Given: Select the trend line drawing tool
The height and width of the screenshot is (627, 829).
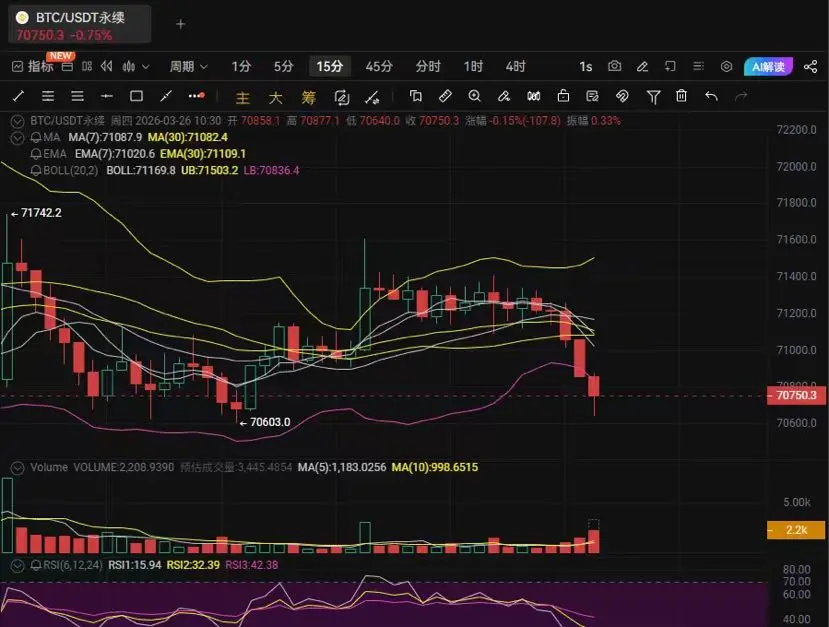Looking at the screenshot, I should coord(19,96).
